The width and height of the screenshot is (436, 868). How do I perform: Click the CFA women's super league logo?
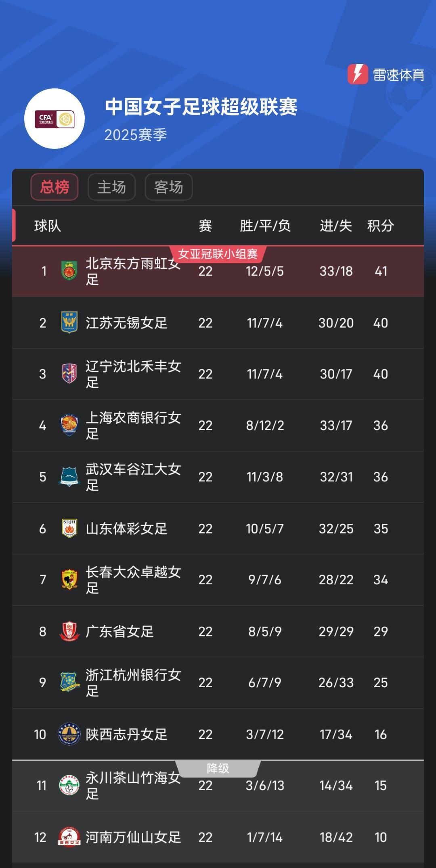coord(55,119)
